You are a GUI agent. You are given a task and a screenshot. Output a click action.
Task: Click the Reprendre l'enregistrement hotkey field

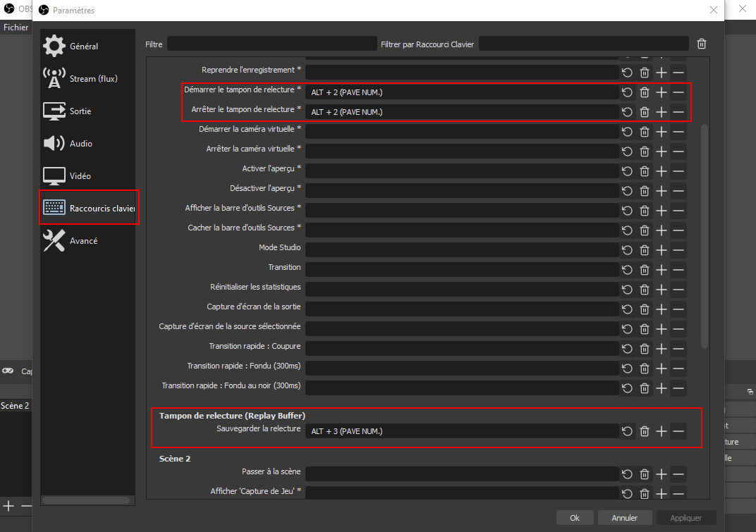pyautogui.click(x=462, y=73)
